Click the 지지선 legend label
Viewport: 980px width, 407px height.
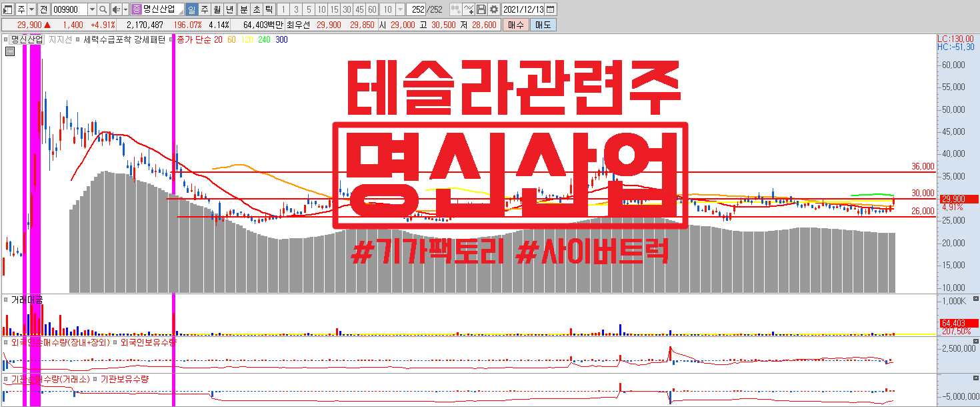[x=60, y=39]
